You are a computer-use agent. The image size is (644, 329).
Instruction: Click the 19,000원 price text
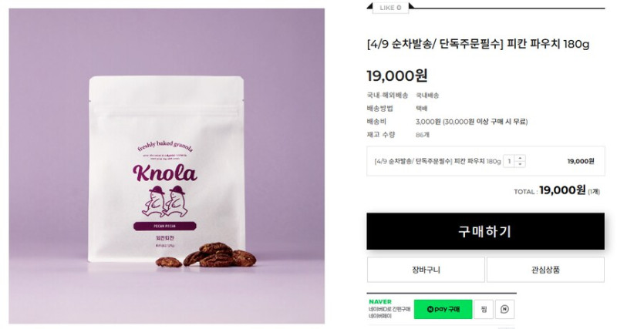(x=396, y=76)
